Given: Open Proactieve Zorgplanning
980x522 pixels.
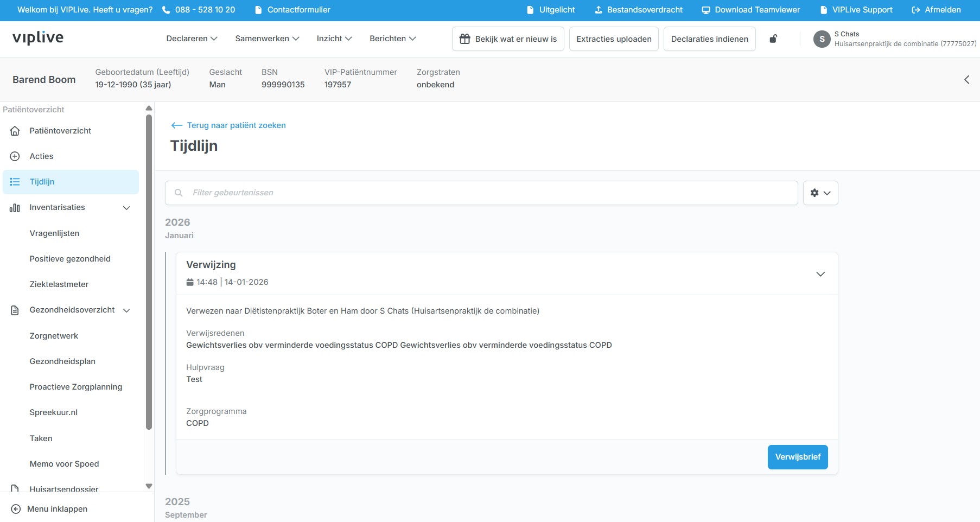Looking at the screenshot, I should tap(76, 387).
